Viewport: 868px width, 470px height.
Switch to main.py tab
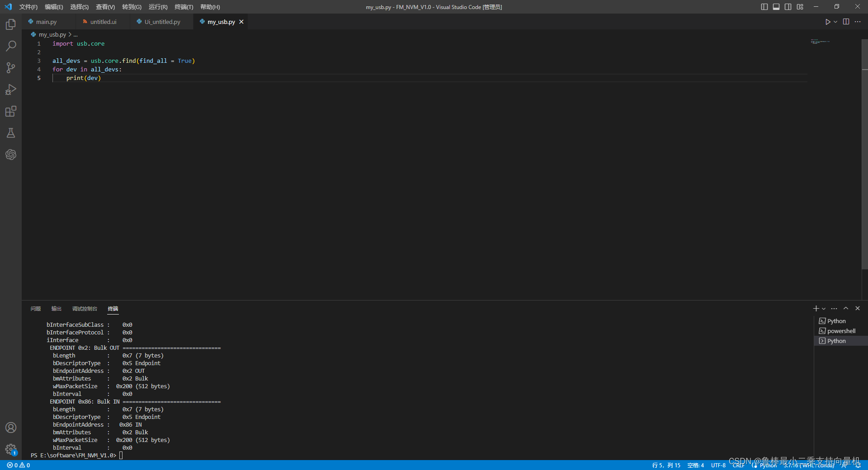(46, 22)
